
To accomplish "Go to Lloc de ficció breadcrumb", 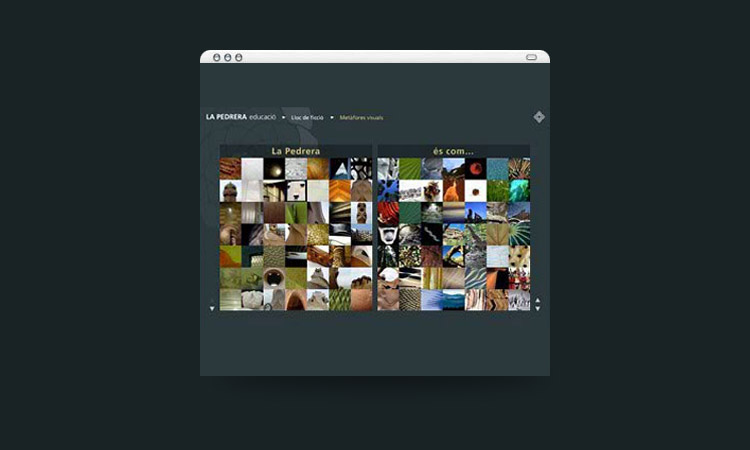I will pyautogui.click(x=307, y=117).
